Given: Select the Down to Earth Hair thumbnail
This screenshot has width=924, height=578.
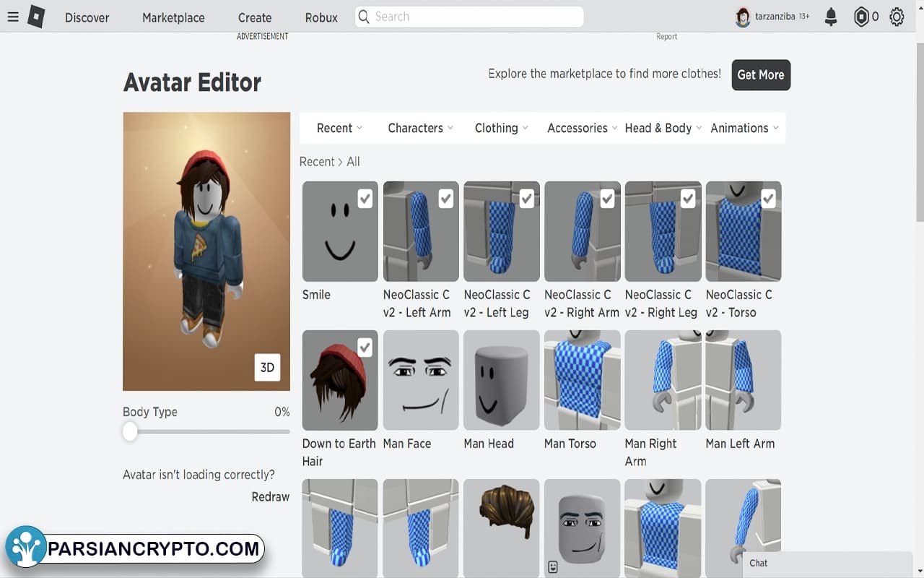Looking at the screenshot, I should 340,380.
